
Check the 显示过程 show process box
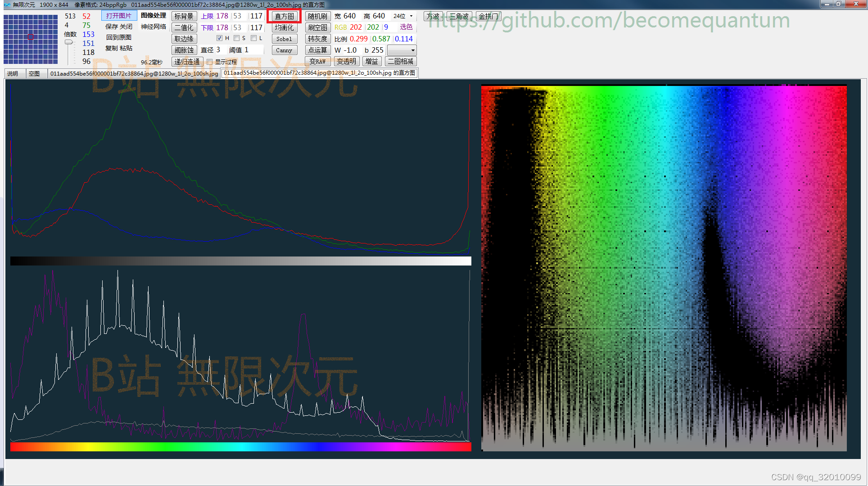210,62
